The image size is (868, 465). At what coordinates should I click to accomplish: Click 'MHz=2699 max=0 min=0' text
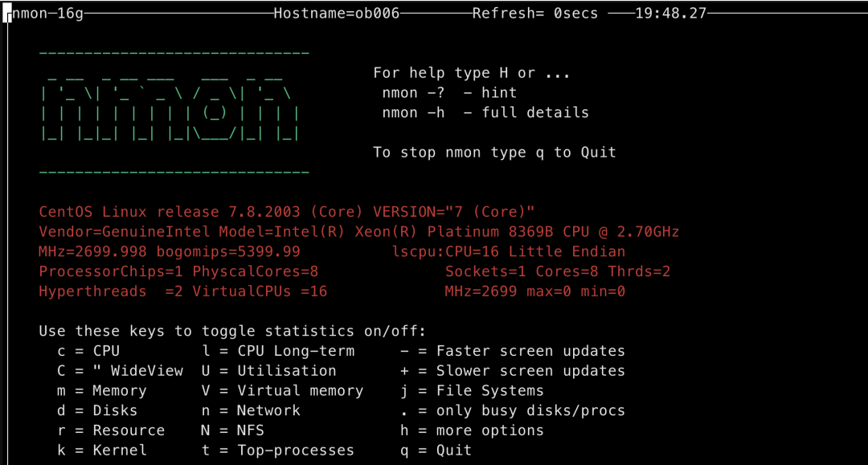pyautogui.click(x=535, y=292)
